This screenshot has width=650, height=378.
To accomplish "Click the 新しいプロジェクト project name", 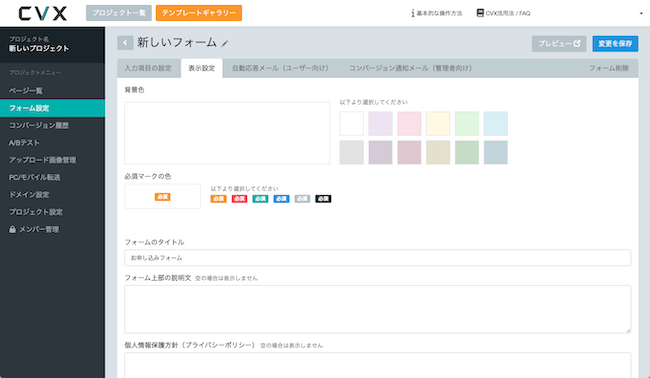I will click(39, 48).
